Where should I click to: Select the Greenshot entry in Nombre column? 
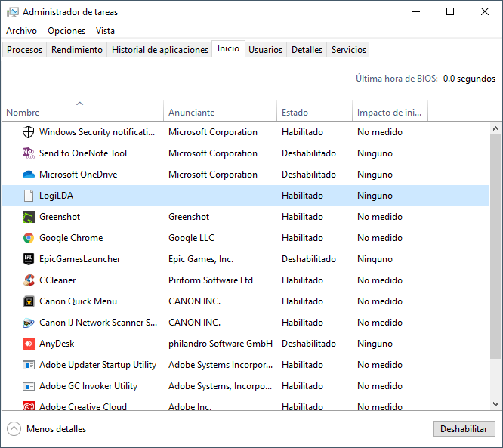pos(60,217)
